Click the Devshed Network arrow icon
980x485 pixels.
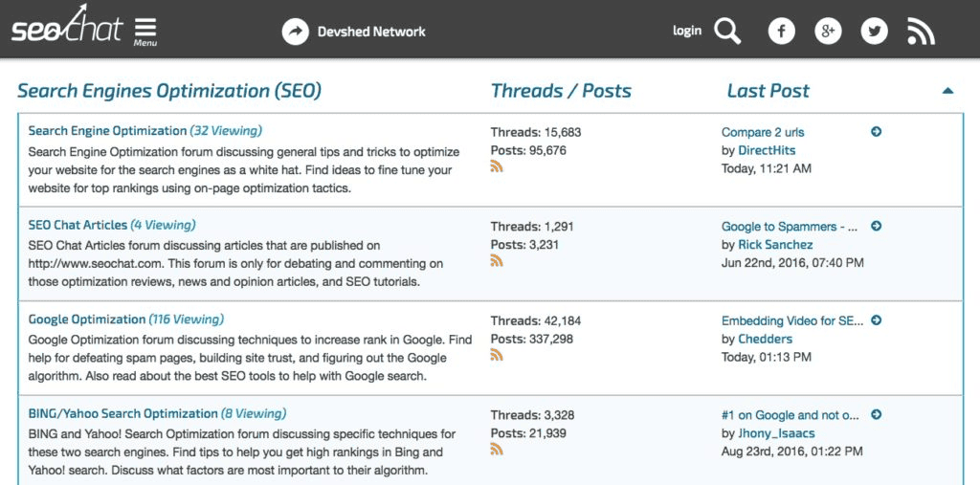point(296,32)
